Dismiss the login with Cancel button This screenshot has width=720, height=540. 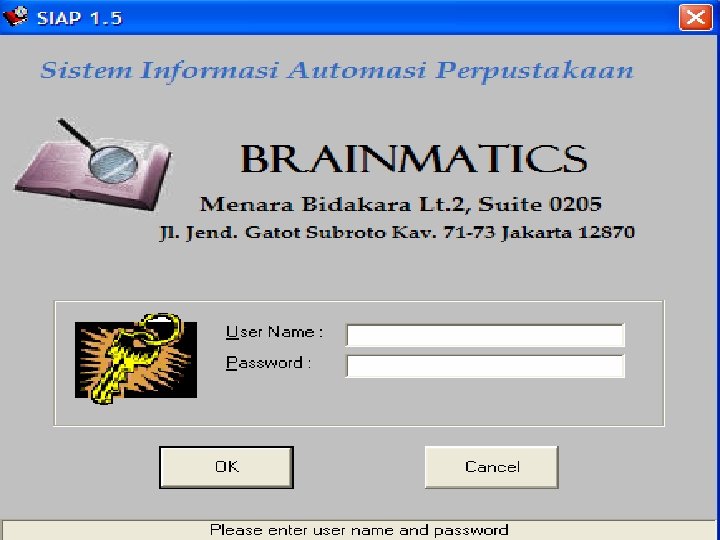pos(491,467)
